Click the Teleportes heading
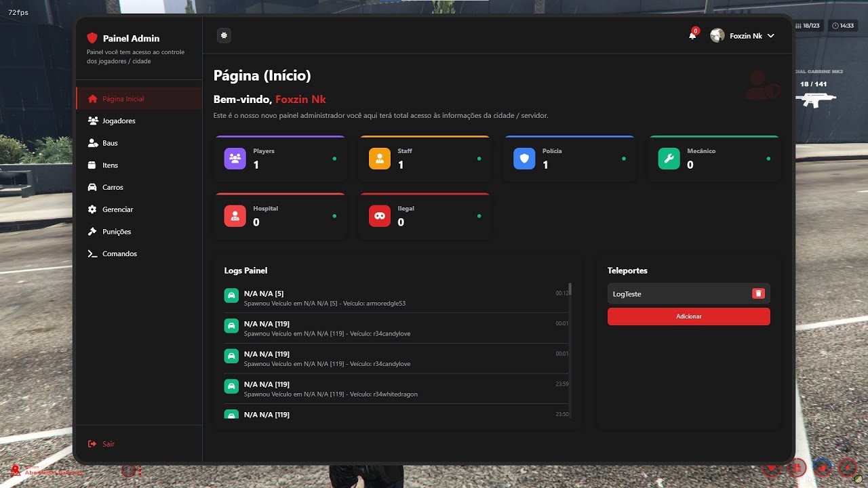 (627, 270)
